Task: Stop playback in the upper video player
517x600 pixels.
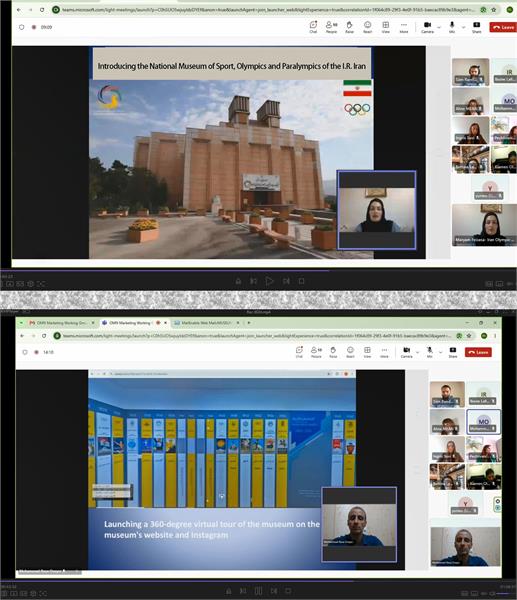Action: coord(302,281)
